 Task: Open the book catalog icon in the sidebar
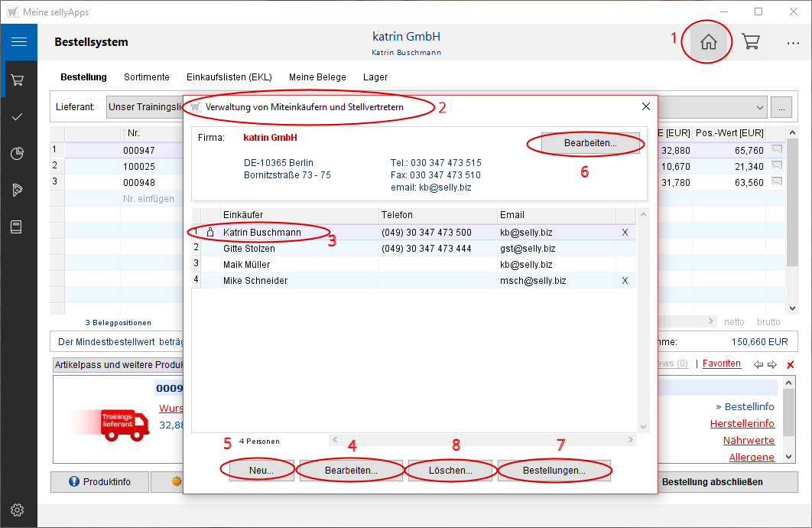click(18, 227)
